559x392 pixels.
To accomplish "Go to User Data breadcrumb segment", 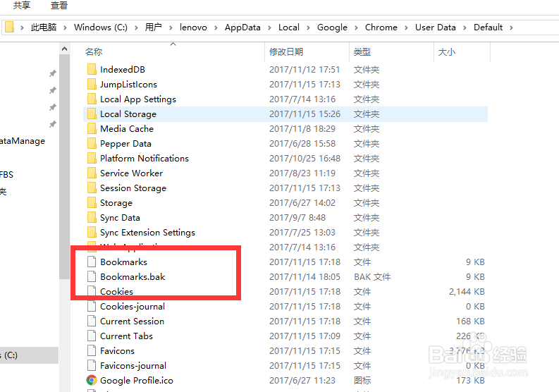I will click(436, 27).
